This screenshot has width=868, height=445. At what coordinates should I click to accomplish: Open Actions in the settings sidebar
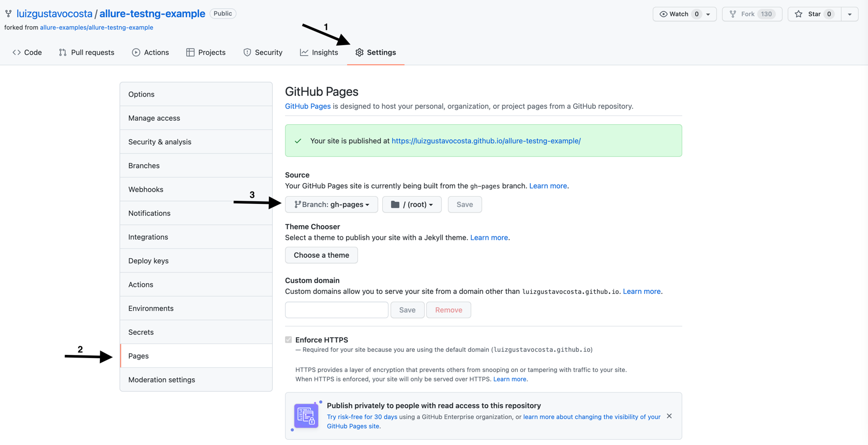[x=196, y=285]
